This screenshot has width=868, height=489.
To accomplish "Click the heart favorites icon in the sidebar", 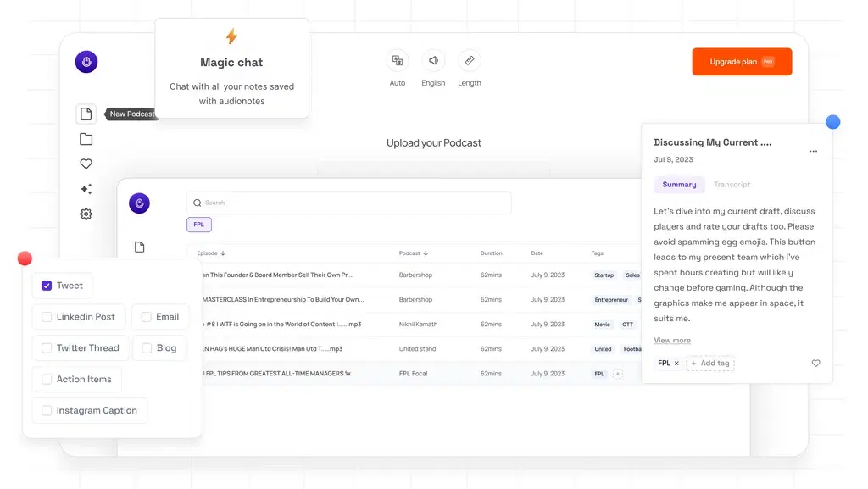I will click(86, 164).
